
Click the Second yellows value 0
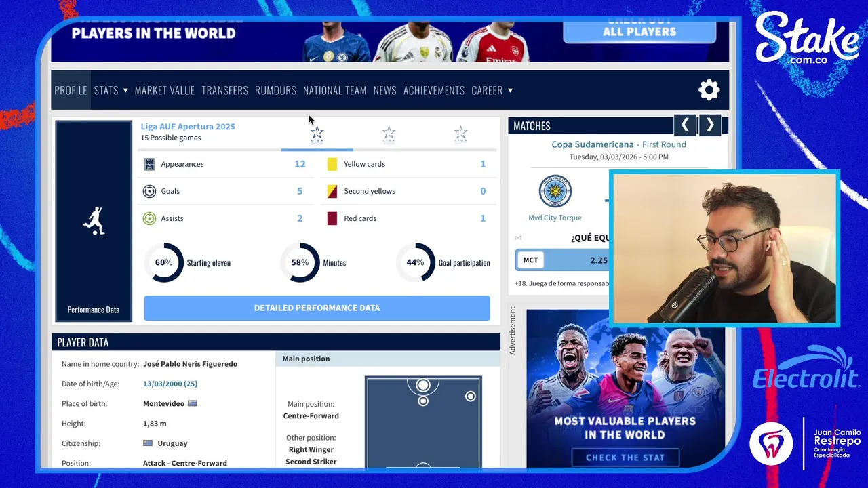pos(483,191)
